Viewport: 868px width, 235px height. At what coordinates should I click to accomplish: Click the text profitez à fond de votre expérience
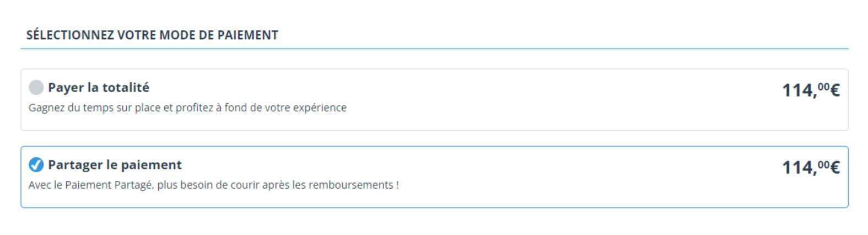click(x=261, y=108)
